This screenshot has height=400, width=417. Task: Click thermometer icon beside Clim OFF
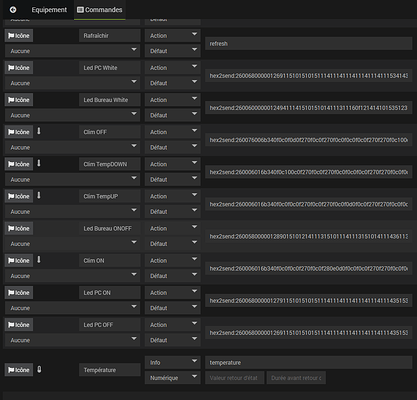(39, 131)
